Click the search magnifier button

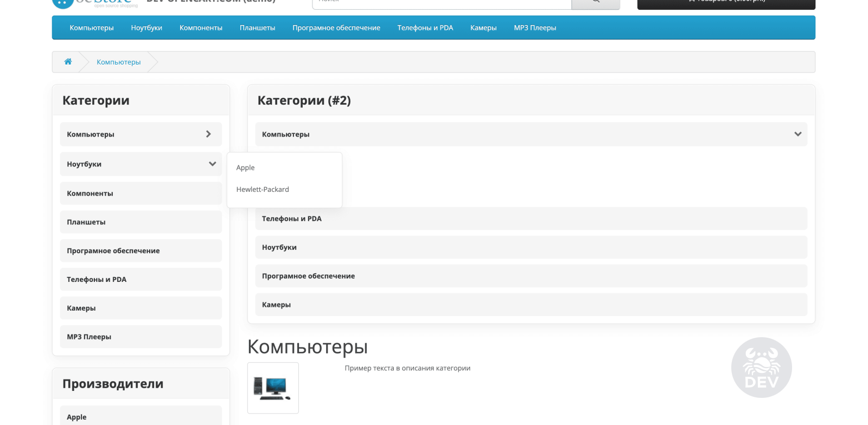596,3
